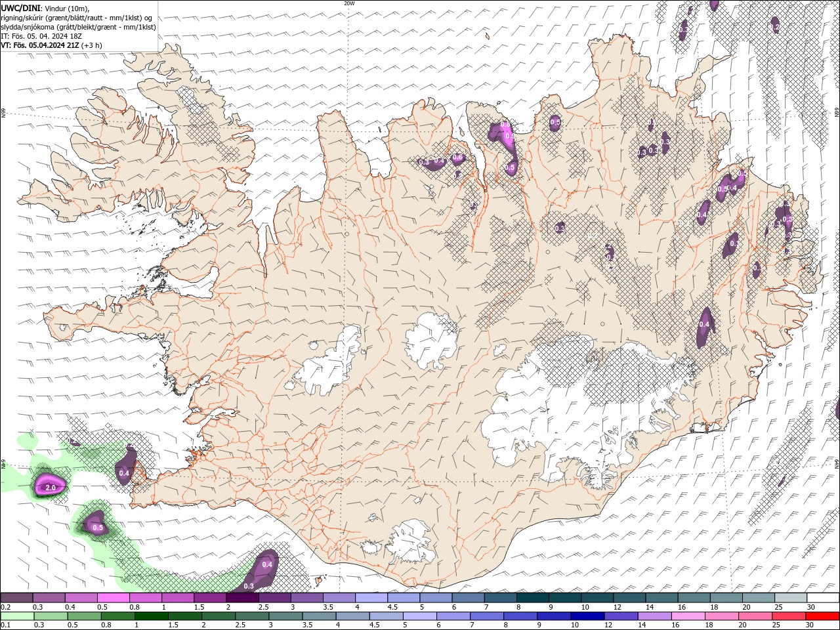The image size is (840, 630).
Task: Pick the dark teal 8 snow legend swatch
Action: click(x=532, y=598)
